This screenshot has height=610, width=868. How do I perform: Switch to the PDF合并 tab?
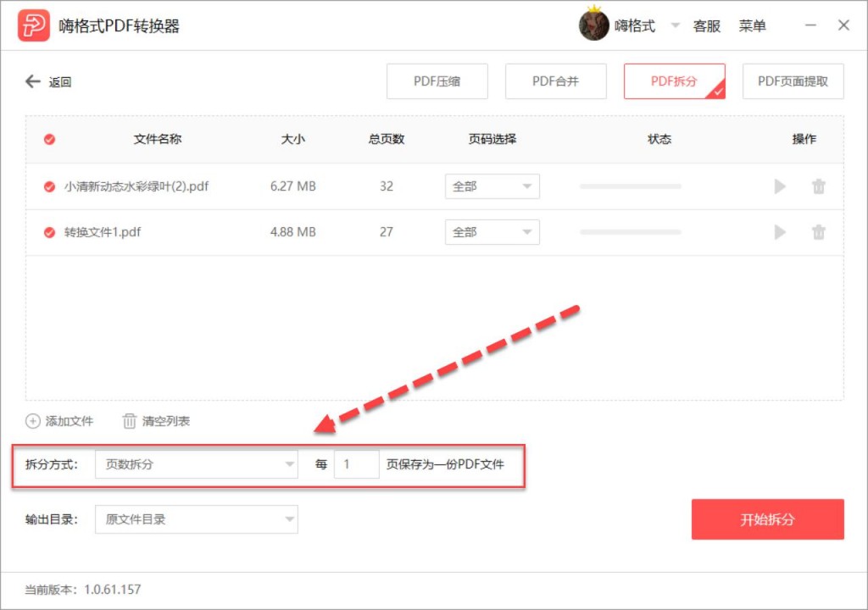tap(556, 81)
